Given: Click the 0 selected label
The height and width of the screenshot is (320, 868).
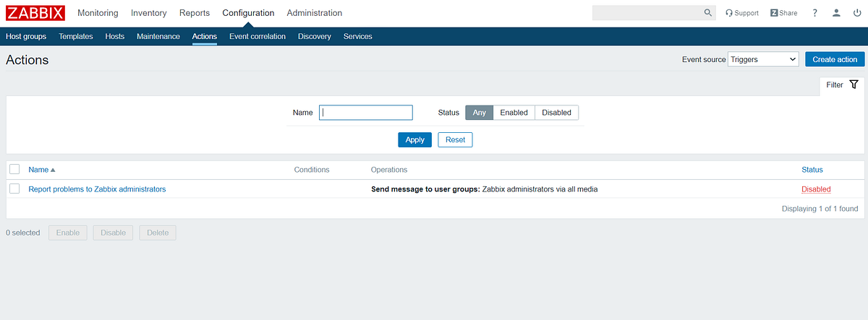Looking at the screenshot, I should click(23, 233).
